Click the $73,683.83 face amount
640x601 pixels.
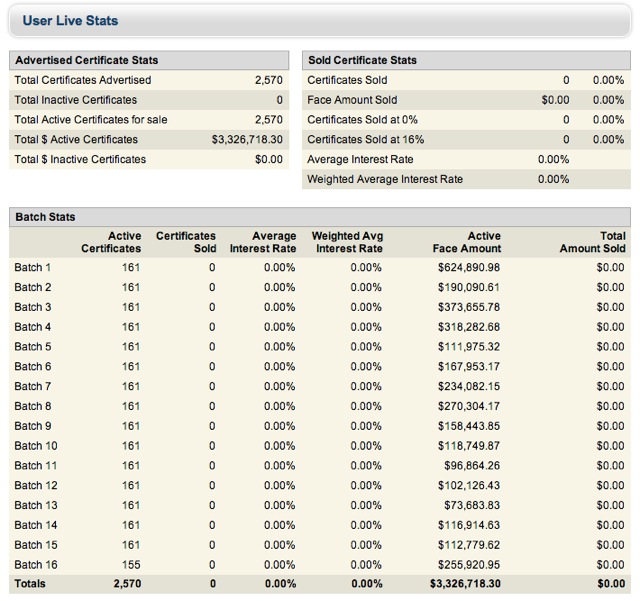pyautogui.click(x=472, y=505)
